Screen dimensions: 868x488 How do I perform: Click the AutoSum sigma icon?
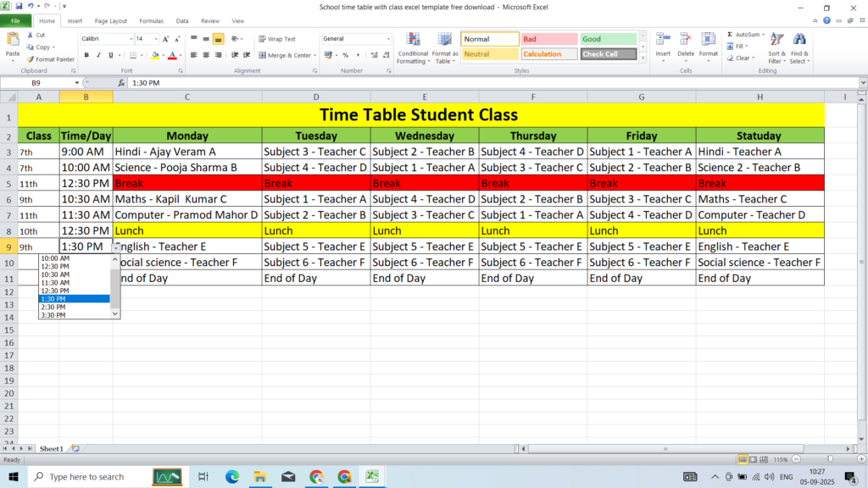point(730,35)
